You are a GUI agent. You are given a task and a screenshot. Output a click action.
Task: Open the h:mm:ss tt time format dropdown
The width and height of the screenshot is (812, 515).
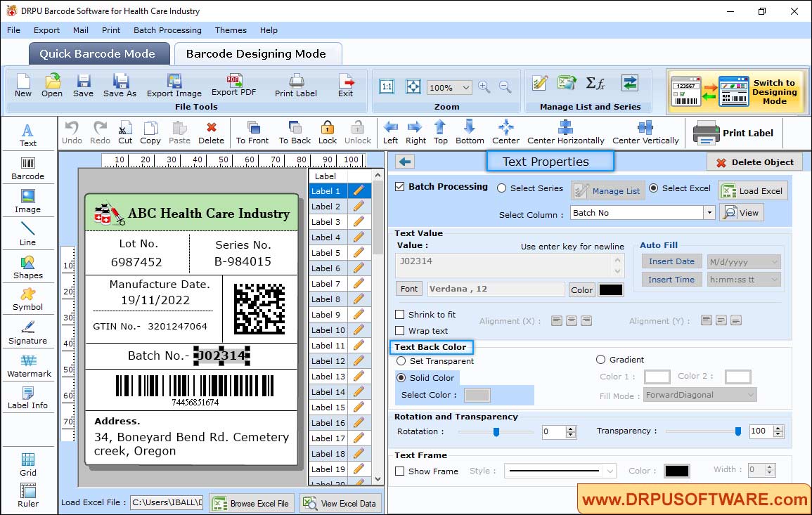pos(744,280)
